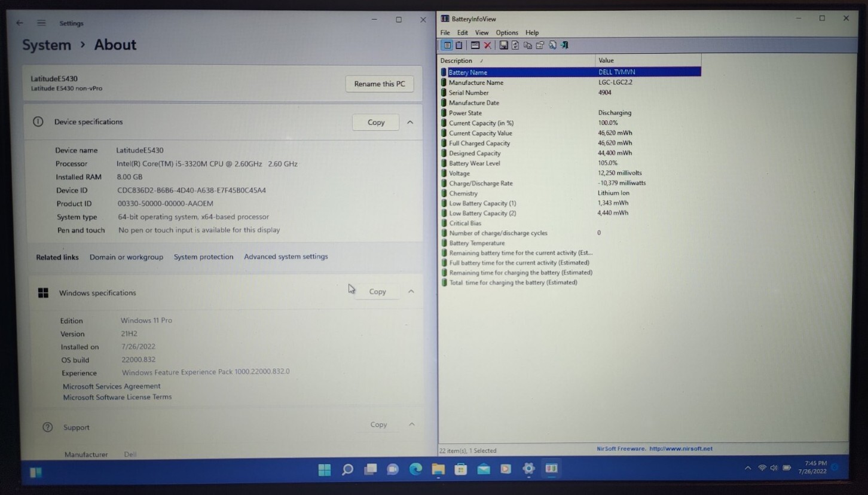Screen dimensions: 868x495
Task: Open Microsoft Store from taskbar
Action: tap(461, 469)
